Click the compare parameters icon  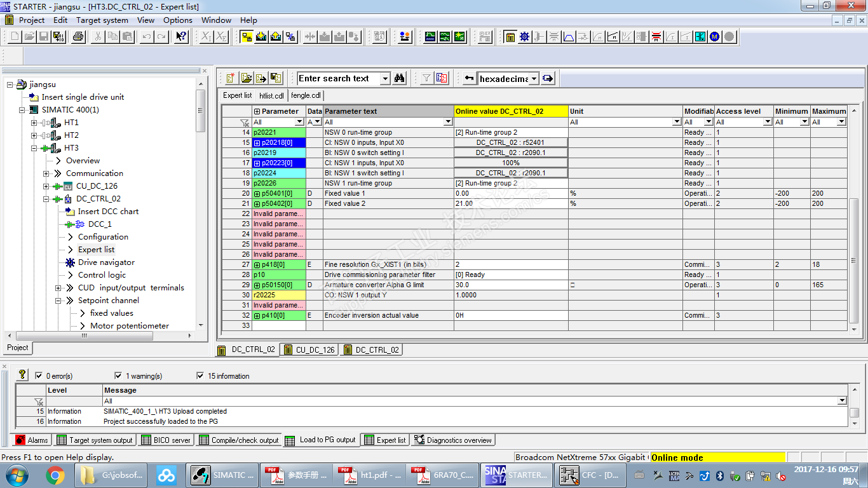pos(442,78)
